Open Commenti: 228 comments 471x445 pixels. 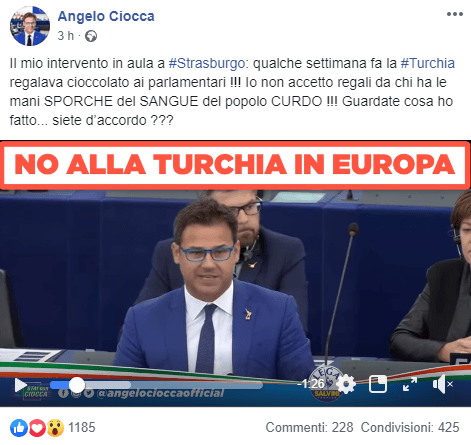point(309,427)
